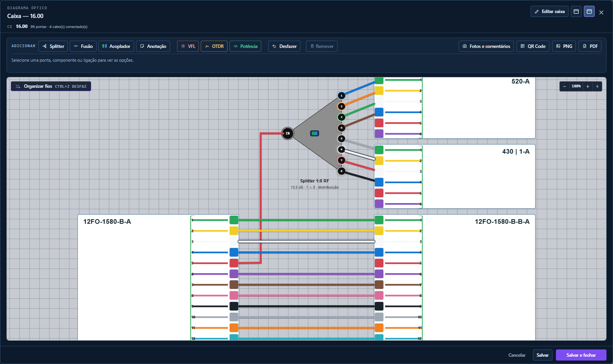Export diagram as PNG
This screenshot has height=364, width=613.
564,46
